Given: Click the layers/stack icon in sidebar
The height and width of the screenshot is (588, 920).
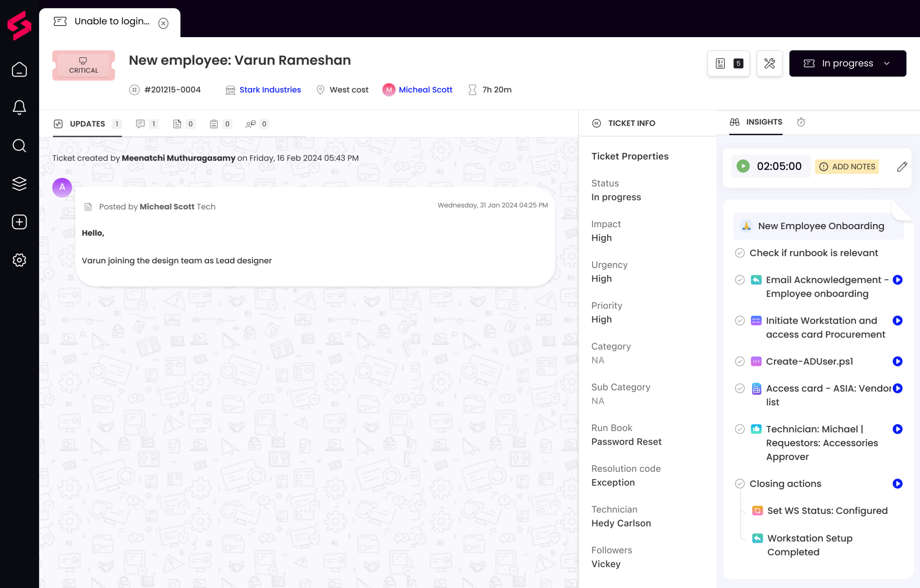Looking at the screenshot, I should tap(18, 184).
